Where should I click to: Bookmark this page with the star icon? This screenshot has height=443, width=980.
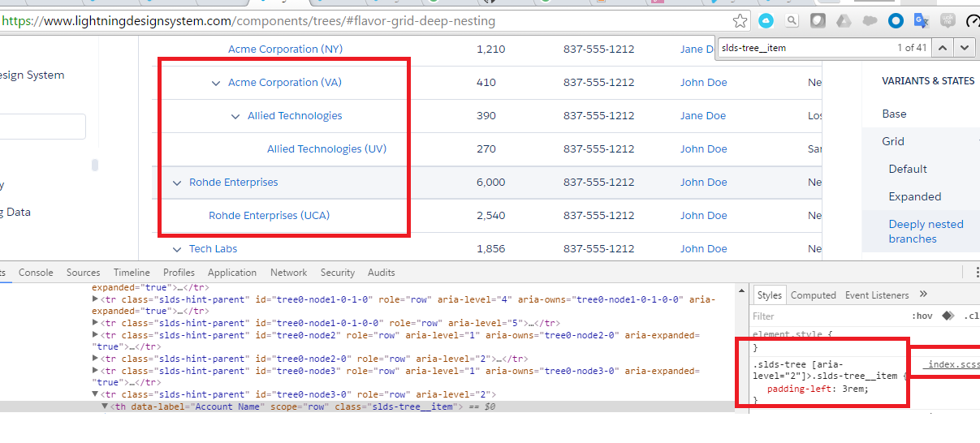point(740,21)
